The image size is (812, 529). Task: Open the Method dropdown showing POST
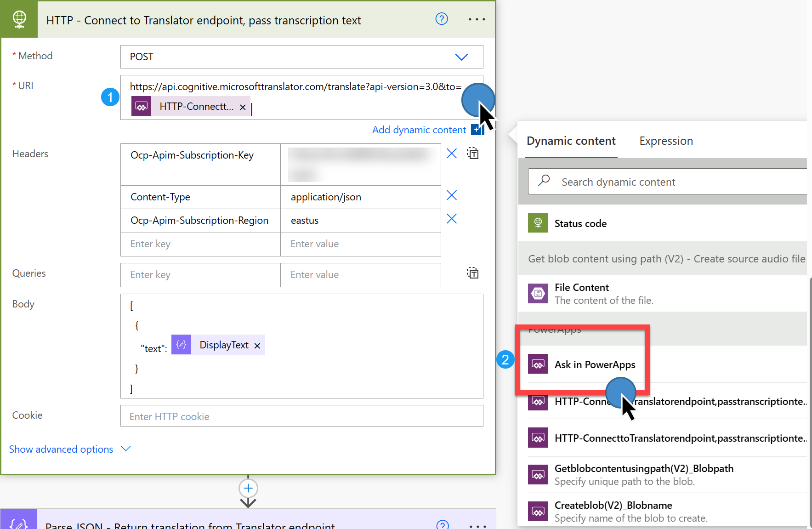461,57
